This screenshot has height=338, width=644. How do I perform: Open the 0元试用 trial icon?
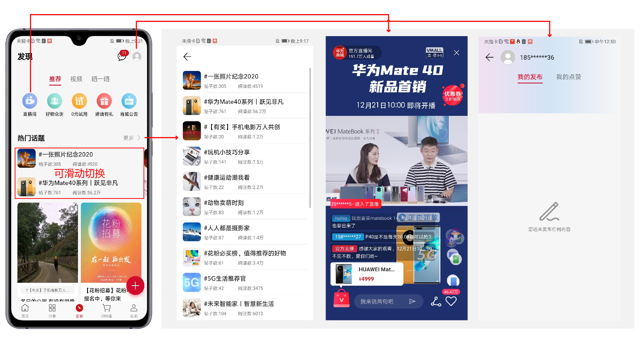tap(79, 101)
